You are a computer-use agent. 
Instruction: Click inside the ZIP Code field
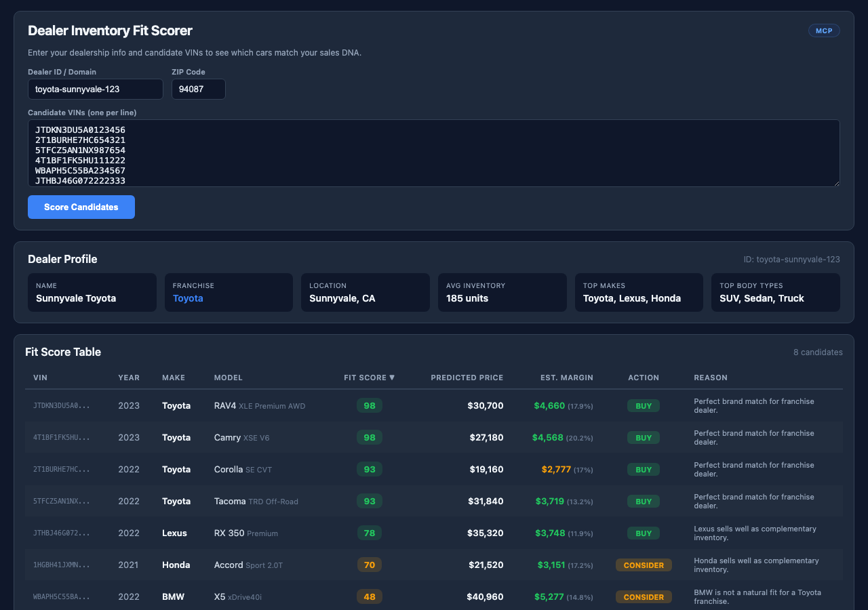198,89
